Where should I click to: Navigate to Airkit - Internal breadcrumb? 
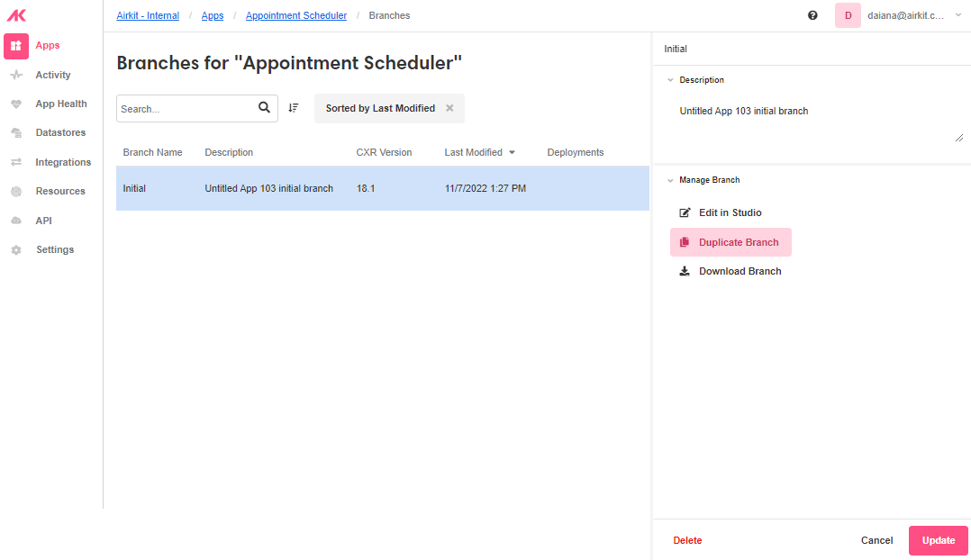click(x=148, y=15)
